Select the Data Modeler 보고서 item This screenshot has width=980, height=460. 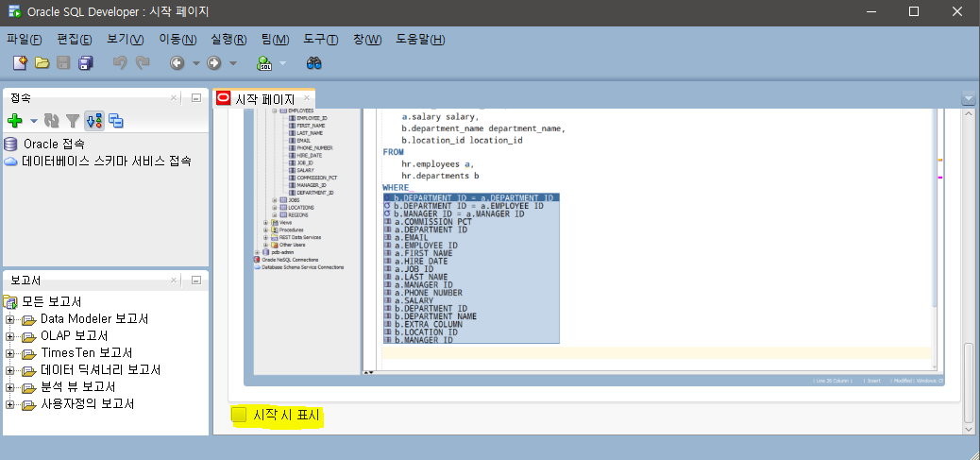coord(94,318)
